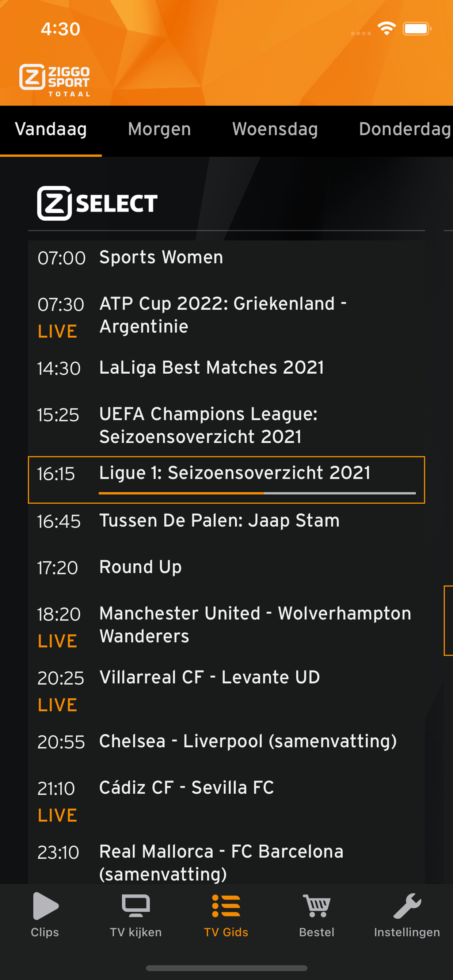Open the Clips play icon
The image size is (453, 980).
(x=45, y=906)
